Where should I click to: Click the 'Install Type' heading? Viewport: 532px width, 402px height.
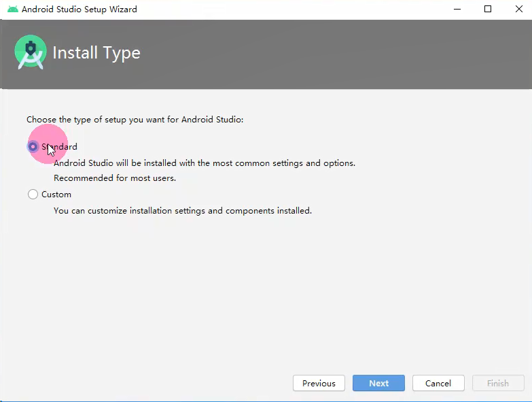[x=96, y=52]
